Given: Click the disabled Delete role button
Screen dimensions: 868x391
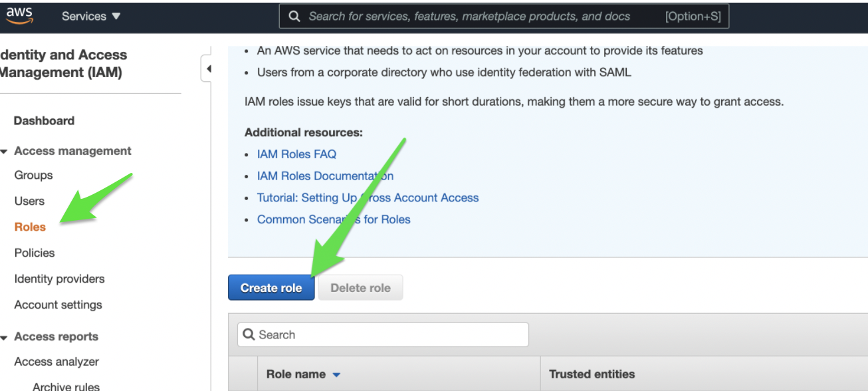Looking at the screenshot, I should (x=360, y=288).
